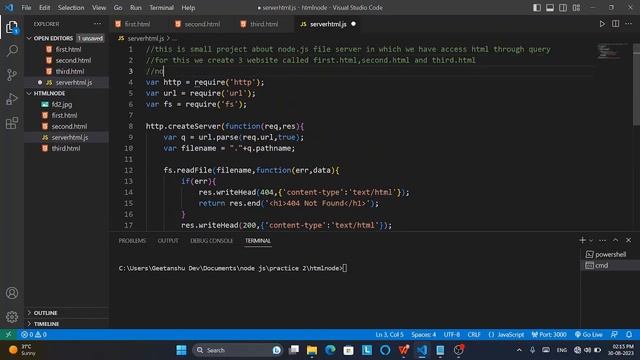
Task: Open the new terminal launch profile dropdown
Action: pos(591,240)
